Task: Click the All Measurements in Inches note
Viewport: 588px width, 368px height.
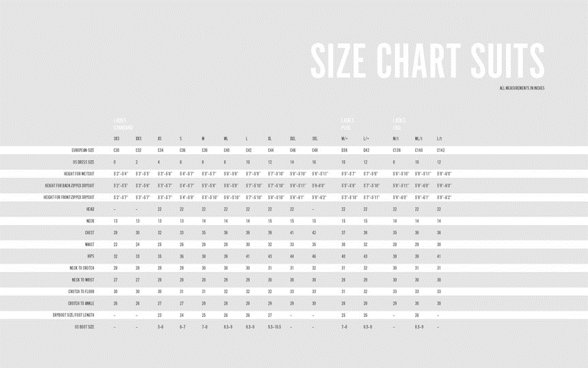Action: (x=521, y=88)
